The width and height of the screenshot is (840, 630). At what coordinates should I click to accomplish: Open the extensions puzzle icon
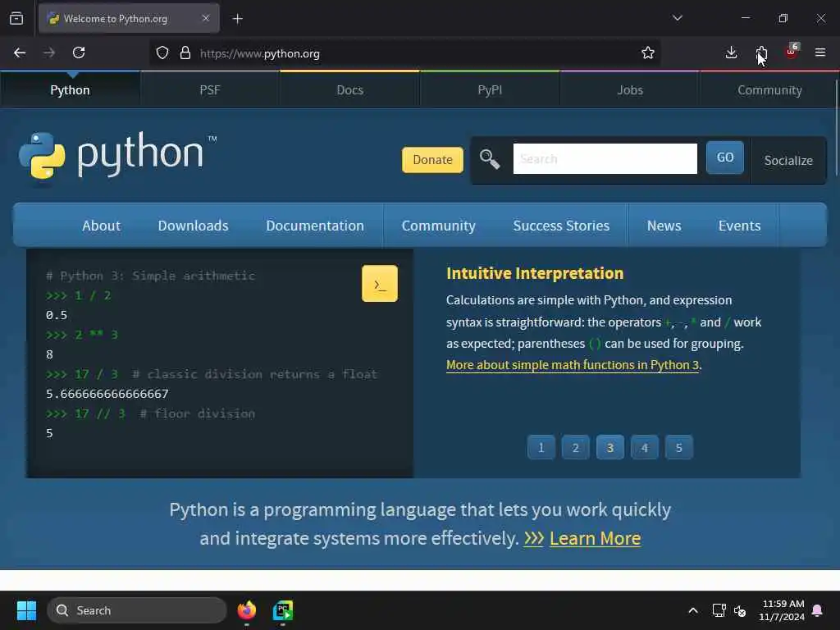pos(761,52)
